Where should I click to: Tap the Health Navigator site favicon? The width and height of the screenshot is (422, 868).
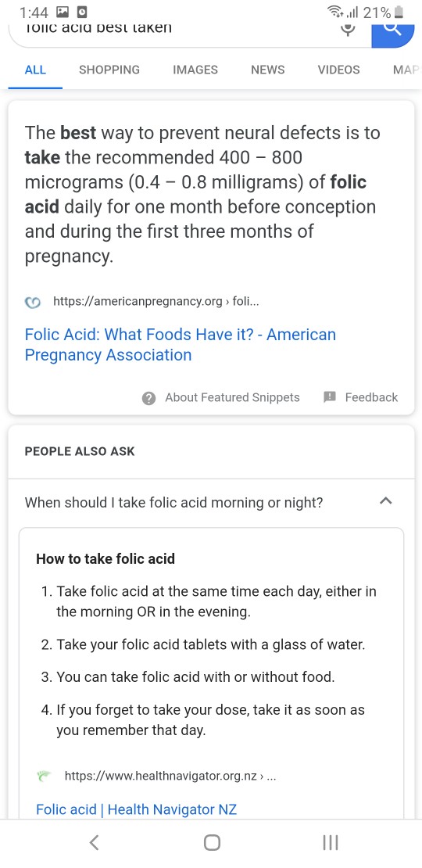click(44, 776)
